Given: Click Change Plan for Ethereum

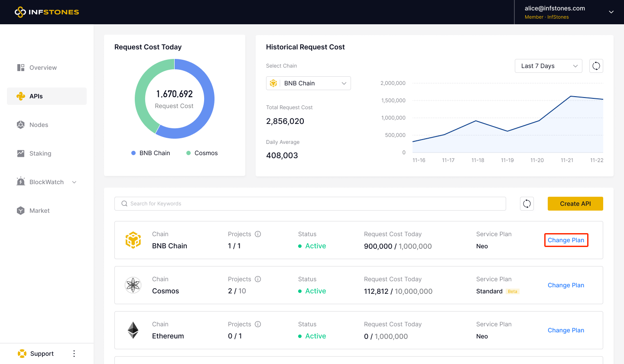Looking at the screenshot, I should (566, 330).
